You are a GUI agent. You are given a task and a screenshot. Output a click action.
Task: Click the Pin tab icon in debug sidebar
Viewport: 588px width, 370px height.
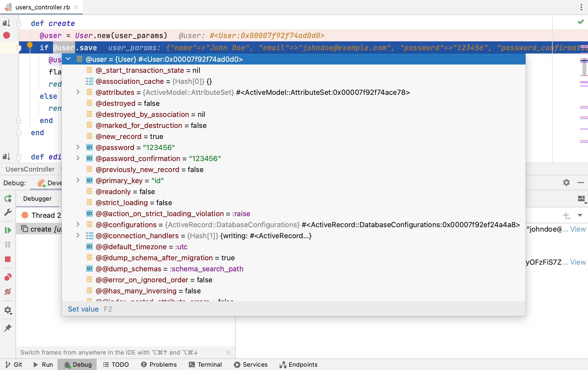click(8, 328)
